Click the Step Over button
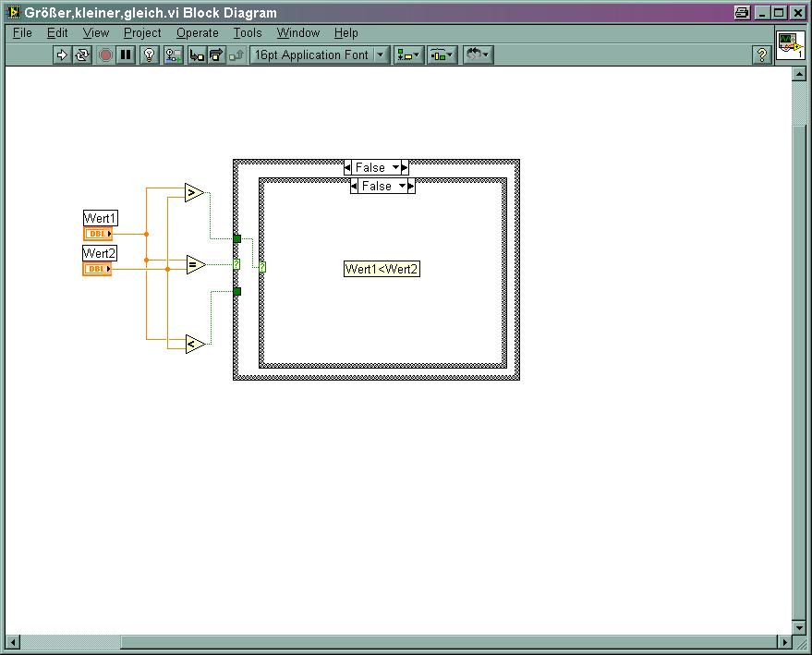Viewport: 812px width, 655px height. click(216, 55)
